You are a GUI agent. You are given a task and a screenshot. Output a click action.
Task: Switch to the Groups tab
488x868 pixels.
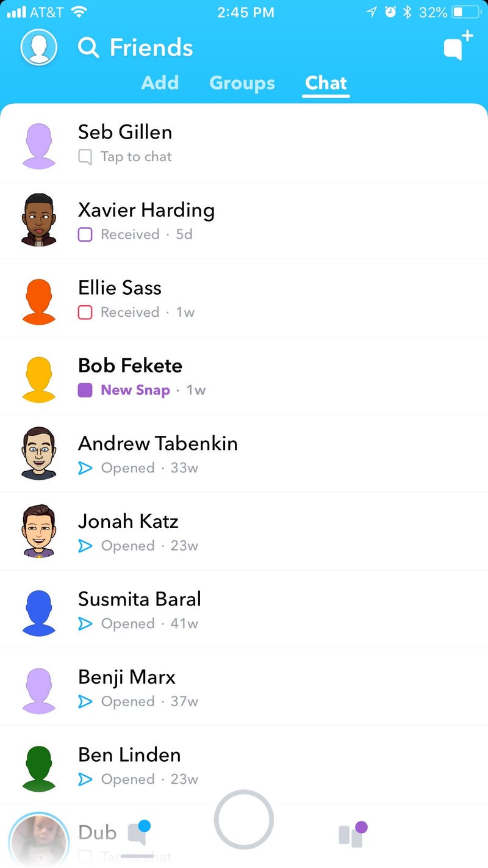pyautogui.click(x=242, y=83)
